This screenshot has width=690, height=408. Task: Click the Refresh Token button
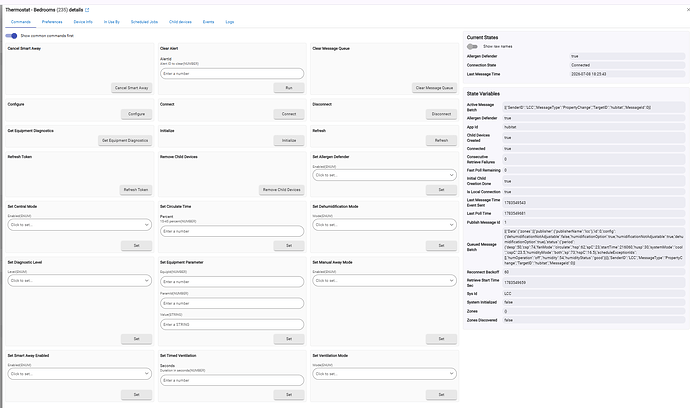(x=136, y=189)
